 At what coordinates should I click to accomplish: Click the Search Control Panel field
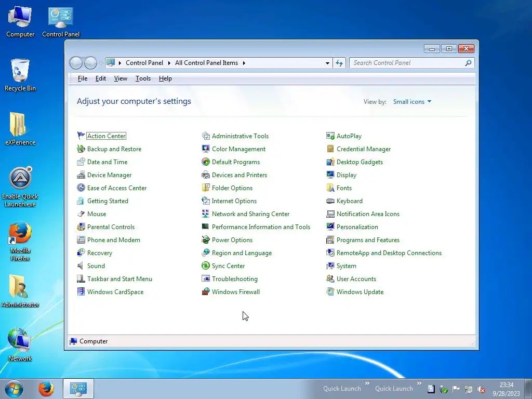[411, 63]
